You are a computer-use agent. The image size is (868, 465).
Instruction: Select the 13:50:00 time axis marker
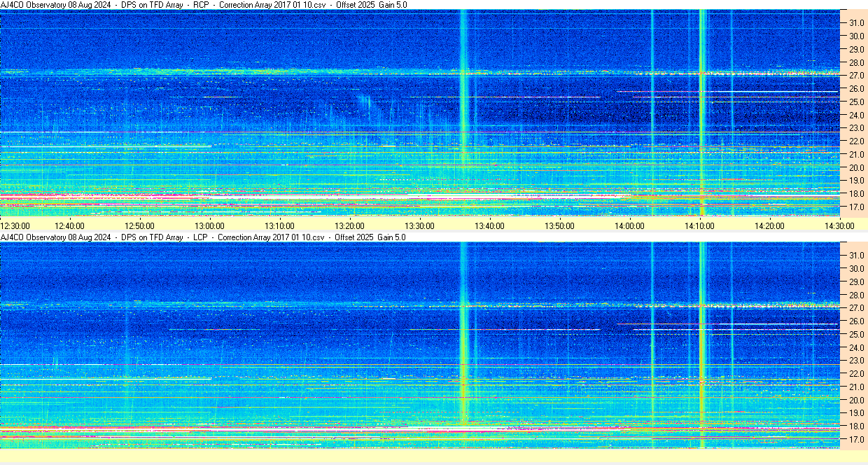(x=559, y=225)
